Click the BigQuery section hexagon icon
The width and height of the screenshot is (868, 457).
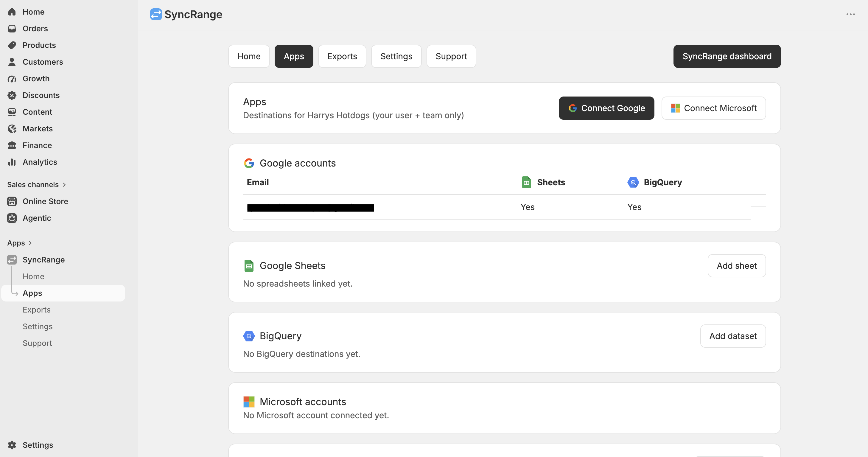pos(249,336)
